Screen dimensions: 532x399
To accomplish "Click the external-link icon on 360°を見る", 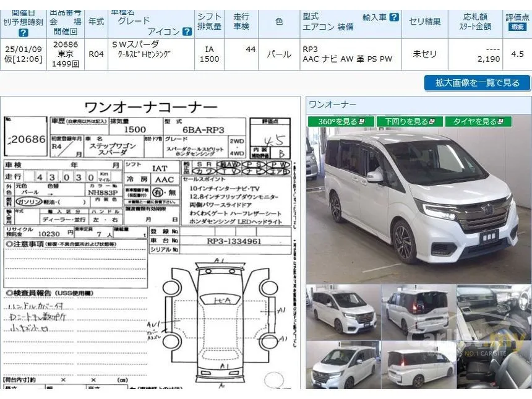I will click(361, 121).
